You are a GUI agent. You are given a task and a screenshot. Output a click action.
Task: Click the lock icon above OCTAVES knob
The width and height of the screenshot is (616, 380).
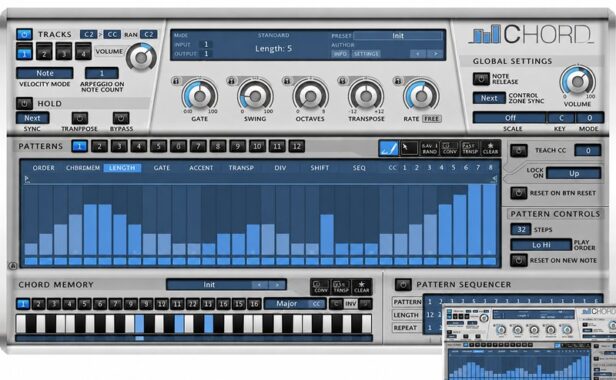[287, 81]
